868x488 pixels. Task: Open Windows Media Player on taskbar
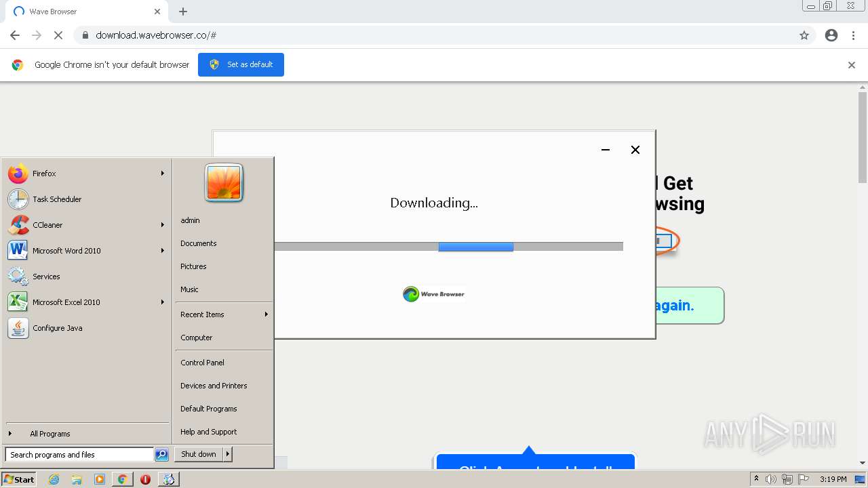(100, 479)
